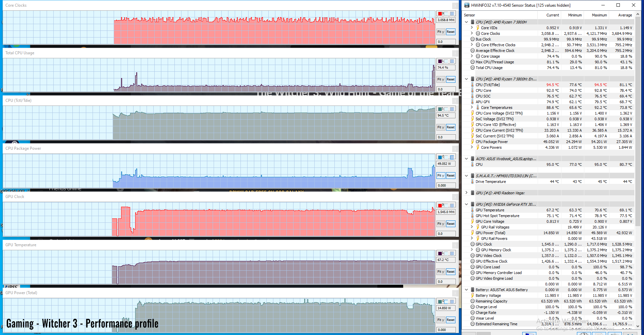Image resolution: width=644 pixels, height=335 pixels.
Task: Click the thermometer icon beside Drive Temperature
Action: click(472, 182)
